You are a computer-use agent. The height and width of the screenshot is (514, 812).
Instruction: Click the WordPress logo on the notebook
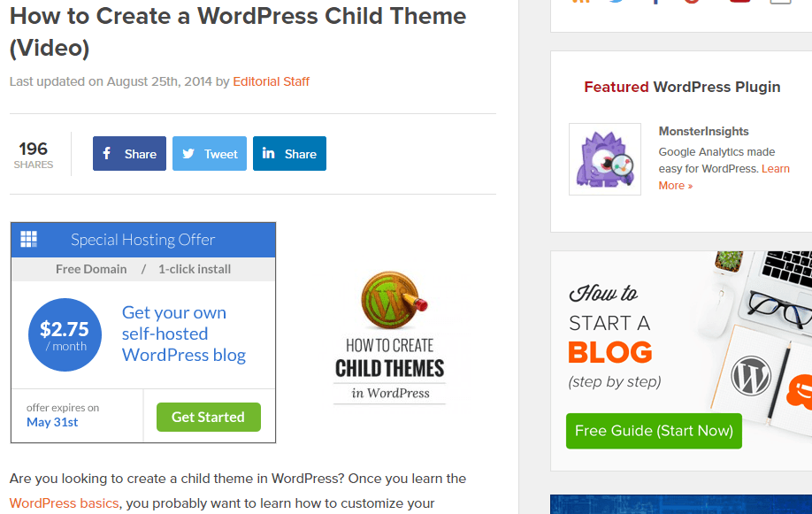[x=751, y=377]
